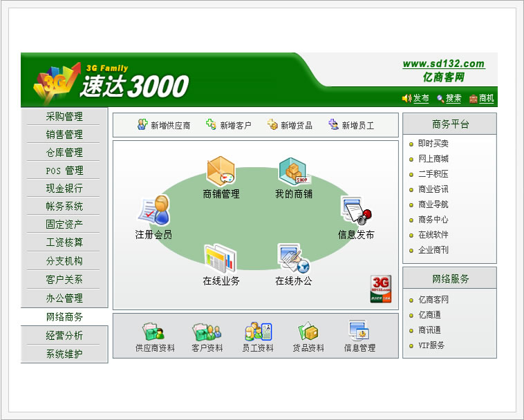Select 销售管理 in the left menu
This screenshot has height=420, width=524.
[64, 135]
